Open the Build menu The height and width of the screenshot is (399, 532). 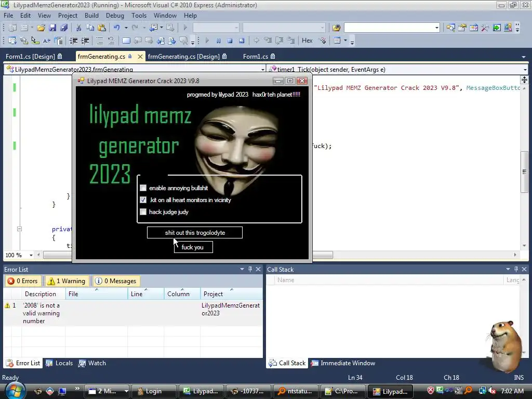91,16
